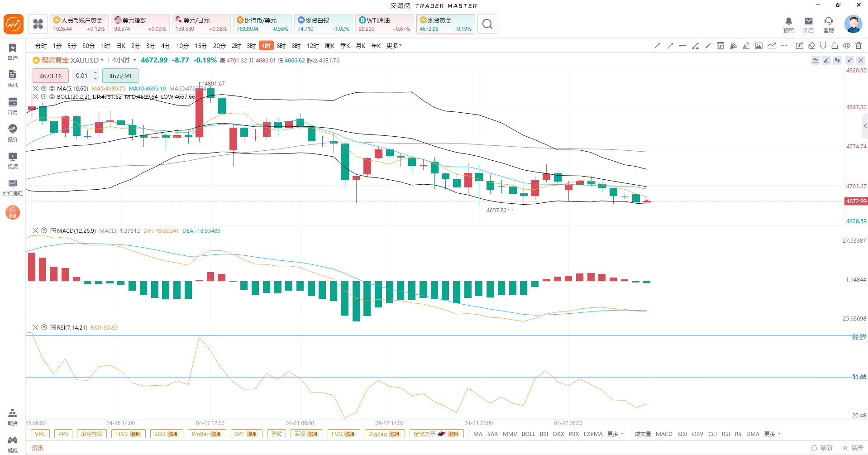Screen dimensions: 868x455
Task: Open settings gear for MACD(12,26,9) indicator
Action: [x=44, y=230]
